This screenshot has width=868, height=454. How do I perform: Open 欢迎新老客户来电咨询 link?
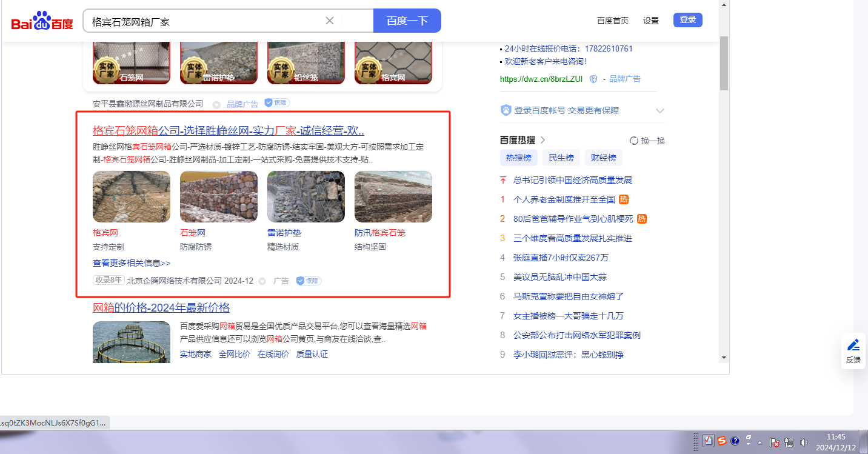546,61
